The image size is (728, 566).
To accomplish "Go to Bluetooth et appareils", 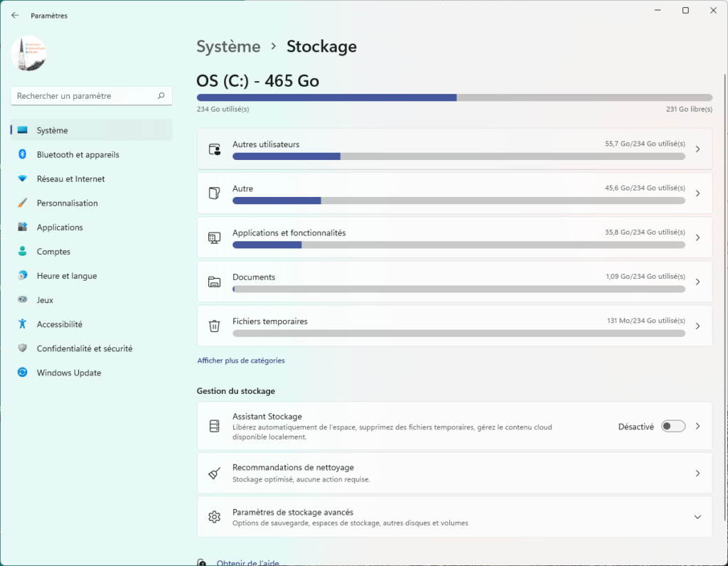I will point(78,154).
